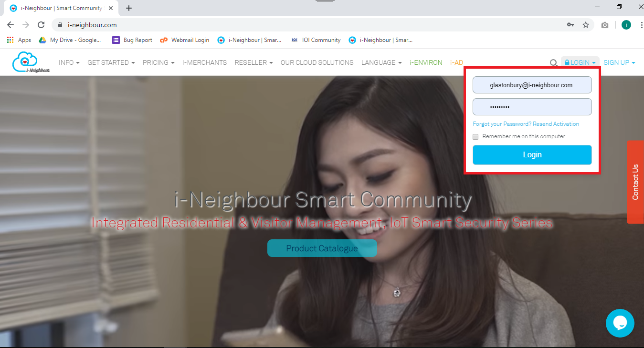644x348 pixels.
Task: Click the browser profile avatar icon
Action: [626, 24]
